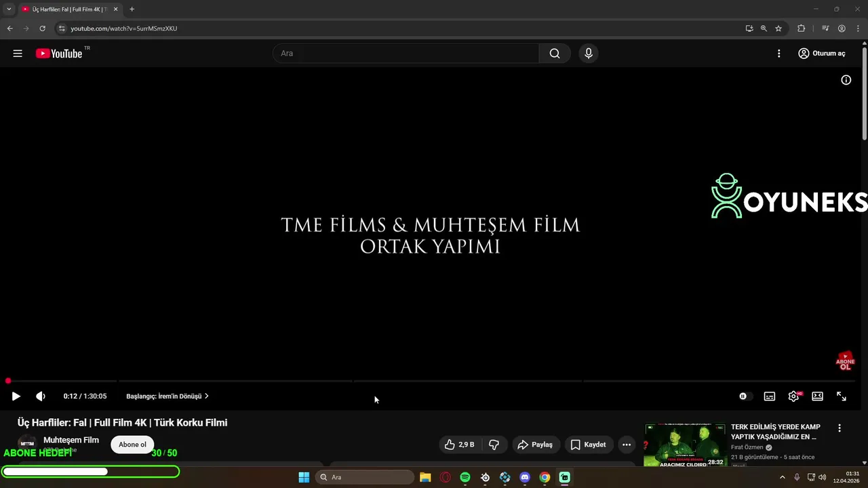Play the video
The height and width of the screenshot is (488, 868).
pyautogui.click(x=16, y=396)
